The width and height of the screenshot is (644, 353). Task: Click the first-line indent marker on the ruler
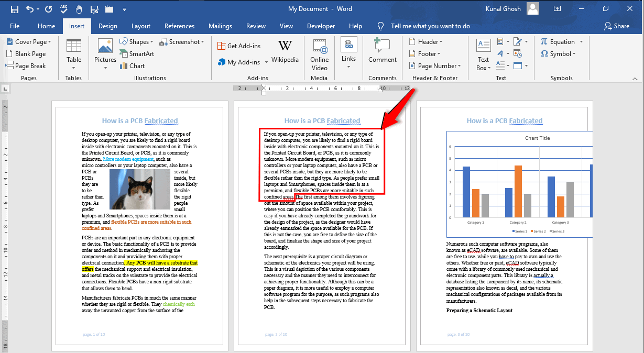pyautogui.click(x=264, y=85)
